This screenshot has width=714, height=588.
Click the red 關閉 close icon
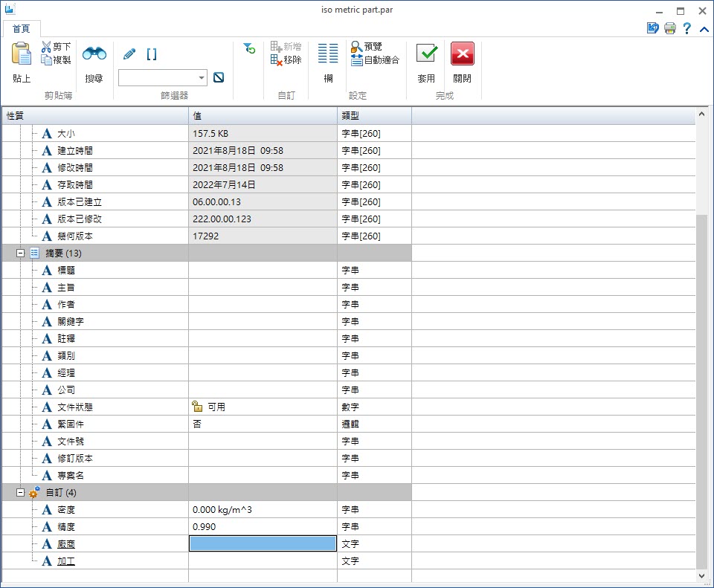(x=462, y=54)
